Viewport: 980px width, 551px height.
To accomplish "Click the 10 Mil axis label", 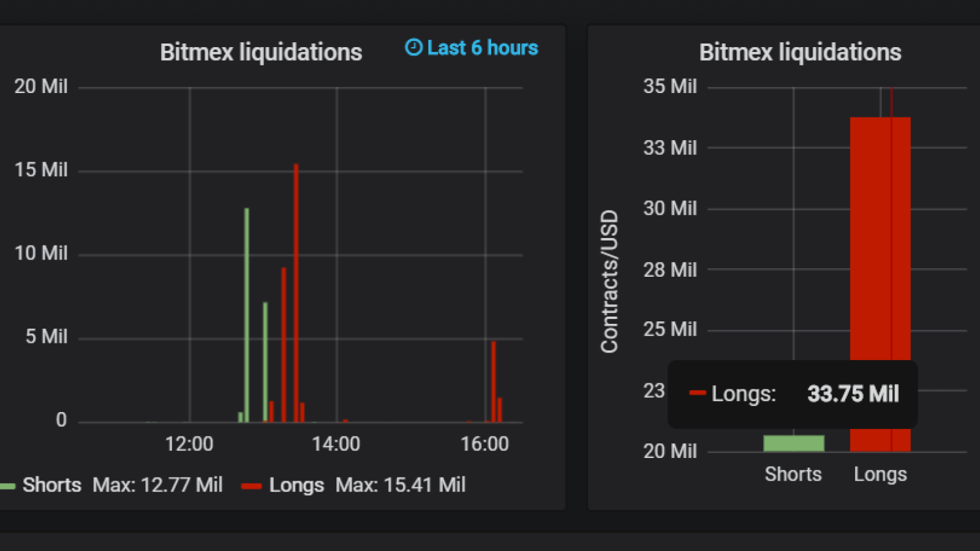I will click(x=41, y=253).
